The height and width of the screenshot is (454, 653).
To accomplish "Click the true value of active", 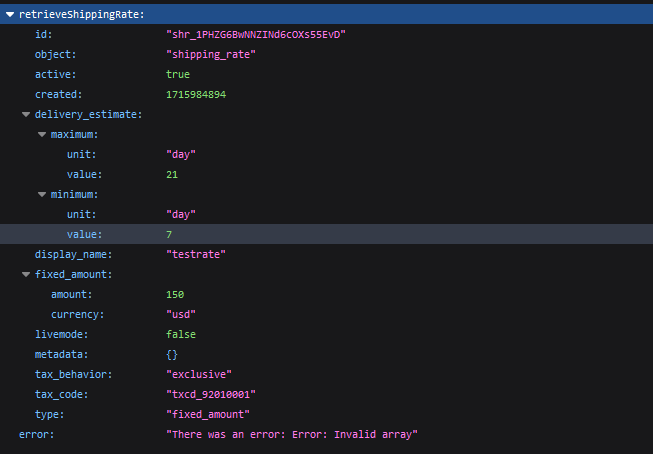I will [x=178, y=74].
